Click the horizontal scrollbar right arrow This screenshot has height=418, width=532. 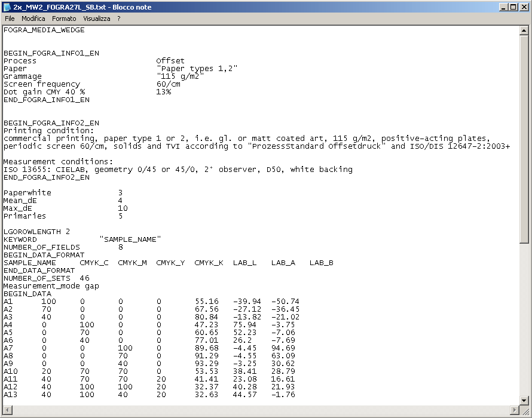[x=515, y=410]
